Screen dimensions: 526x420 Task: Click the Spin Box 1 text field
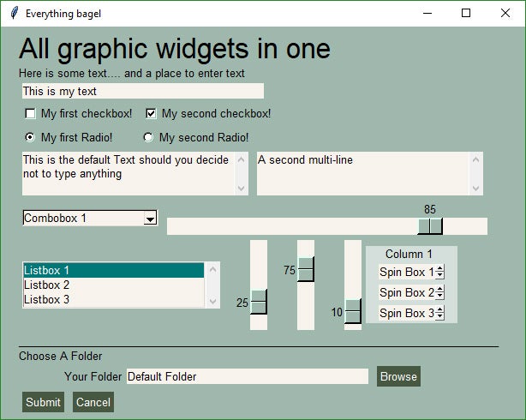pos(407,272)
